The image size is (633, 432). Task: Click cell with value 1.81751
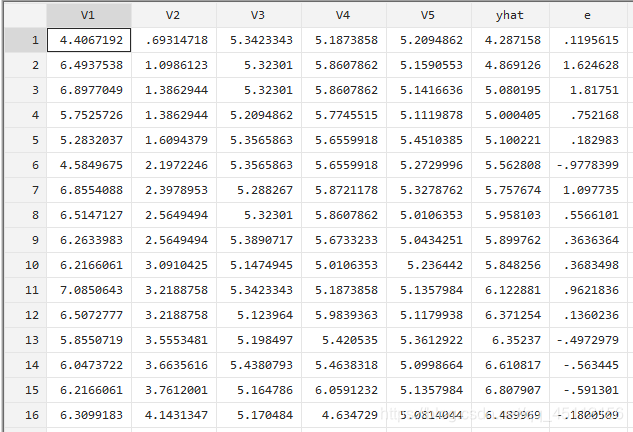pyautogui.click(x=588, y=90)
